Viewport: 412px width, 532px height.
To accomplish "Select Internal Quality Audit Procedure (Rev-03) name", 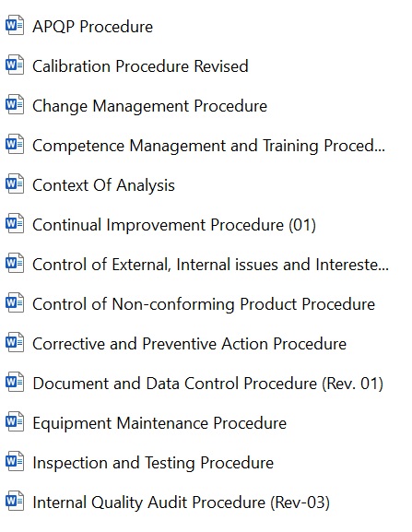I will 182,502.
